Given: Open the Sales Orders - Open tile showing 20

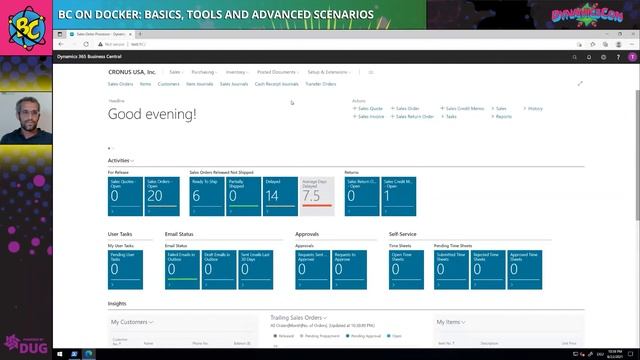Looking at the screenshot, I should click(x=162, y=196).
